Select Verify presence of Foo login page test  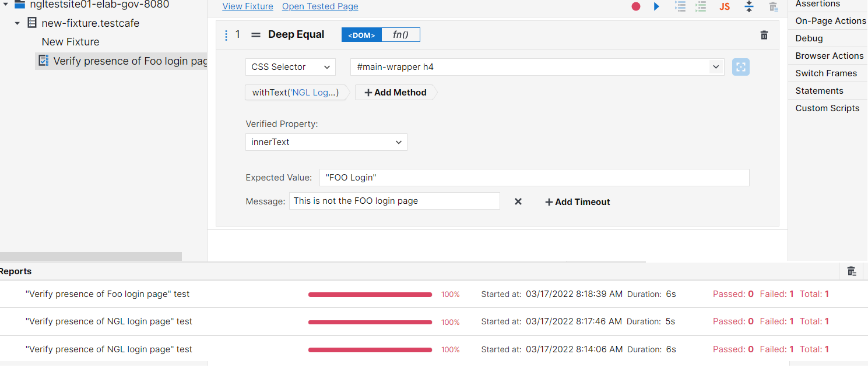(x=121, y=61)
